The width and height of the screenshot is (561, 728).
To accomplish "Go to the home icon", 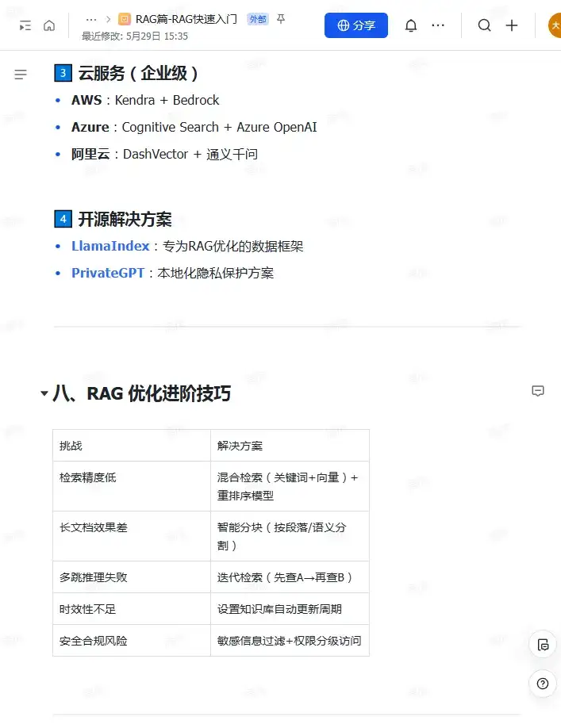I will pos(49,25).
